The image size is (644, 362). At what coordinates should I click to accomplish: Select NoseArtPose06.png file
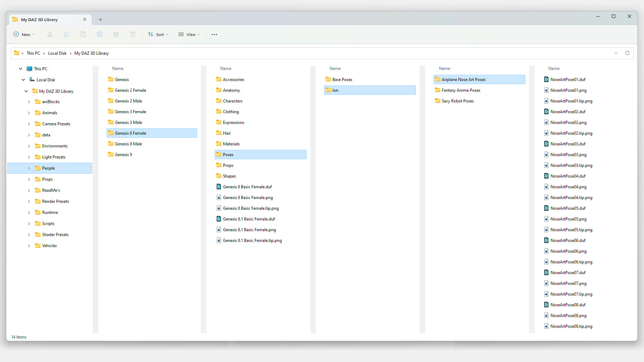pyautogui.click(x=568, y=251)
